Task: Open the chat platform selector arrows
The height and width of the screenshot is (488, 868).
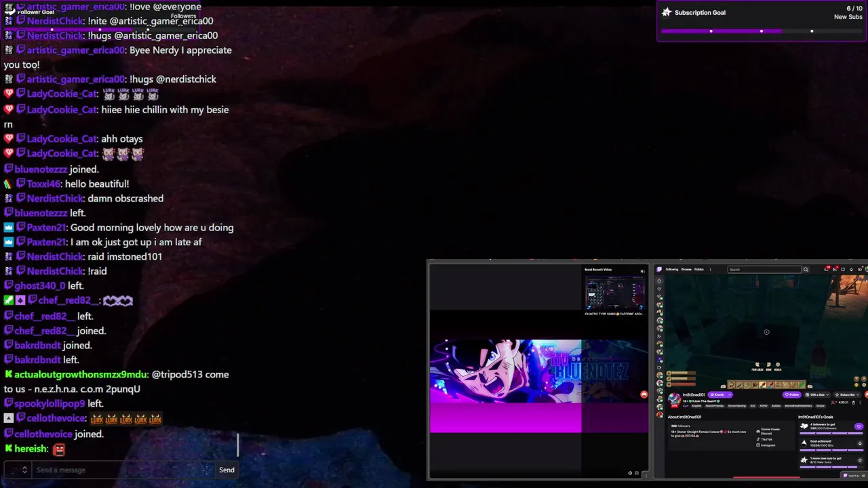Action: click(x=24, y=470)
